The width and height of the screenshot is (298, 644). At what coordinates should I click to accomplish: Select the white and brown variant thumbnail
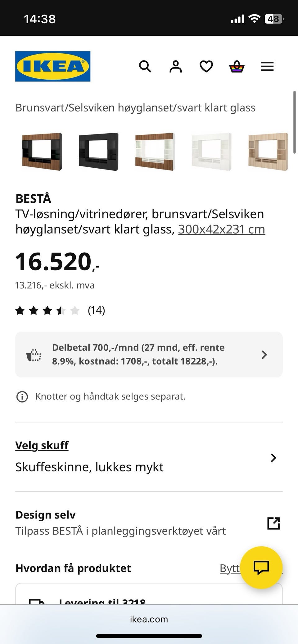[x=155, y=152]
